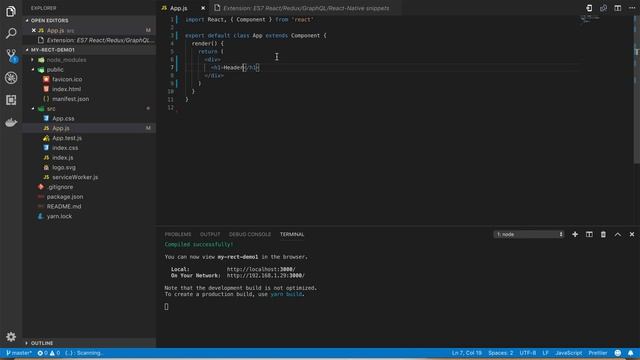This screenshot has height=360, width=640.
Task: Place cursor on line 3 class declaration
Action: (256, 36)
